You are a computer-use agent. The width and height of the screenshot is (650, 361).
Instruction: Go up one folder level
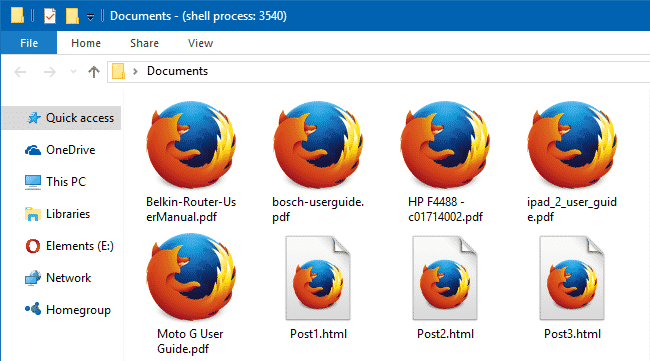tap(94, 72)
